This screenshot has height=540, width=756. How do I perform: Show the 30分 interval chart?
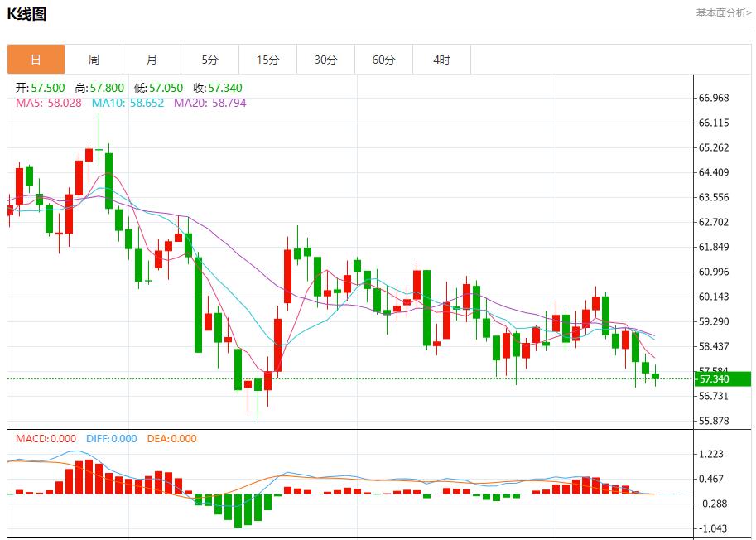coord(325,60)
